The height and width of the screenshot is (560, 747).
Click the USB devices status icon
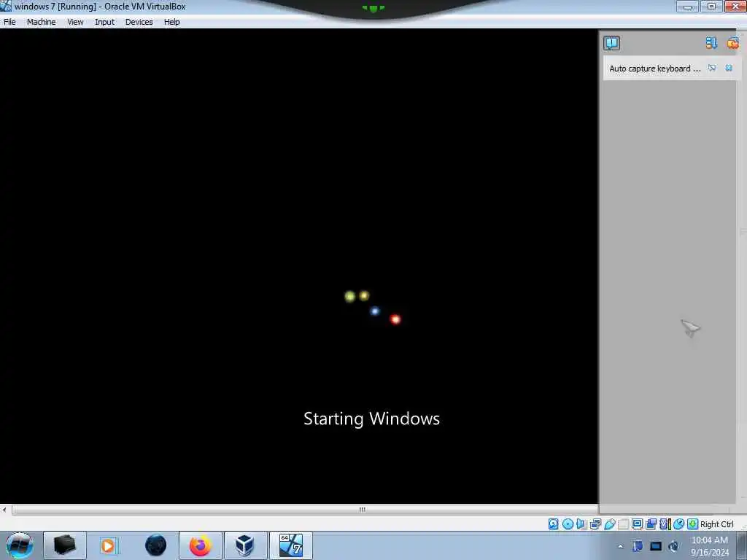coord(609,524)
